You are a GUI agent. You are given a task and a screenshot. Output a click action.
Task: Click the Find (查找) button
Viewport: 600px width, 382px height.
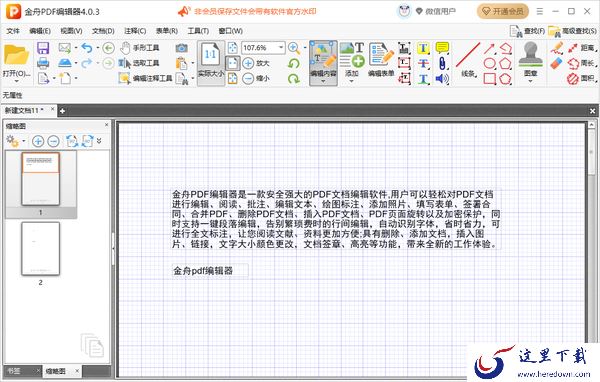click(527, 31)
